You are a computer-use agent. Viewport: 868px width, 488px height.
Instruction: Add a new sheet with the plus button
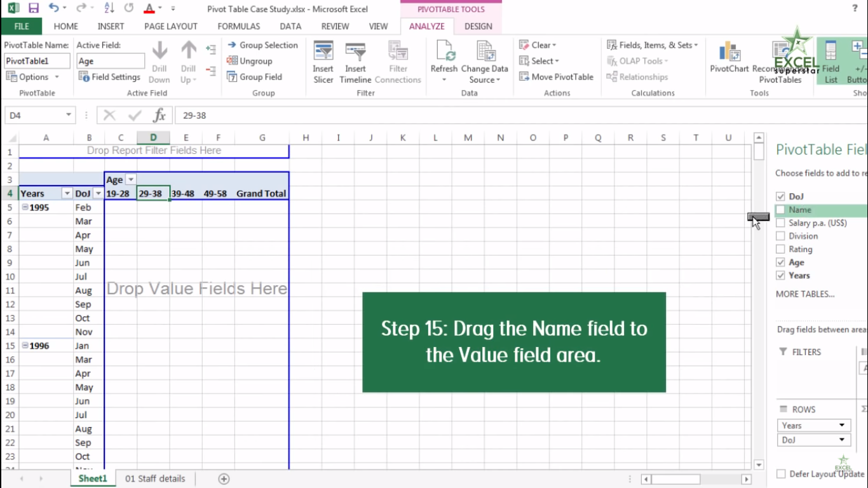pyautogui.click(x=224, y=479)
